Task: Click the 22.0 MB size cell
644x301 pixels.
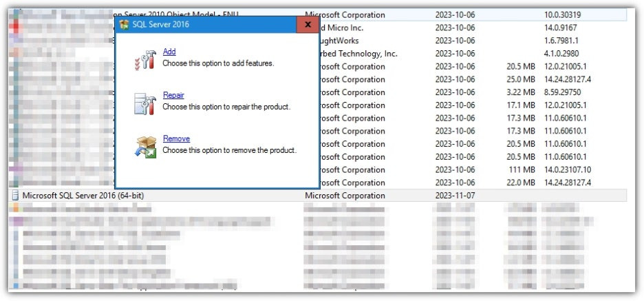Action: click(521, 183)
